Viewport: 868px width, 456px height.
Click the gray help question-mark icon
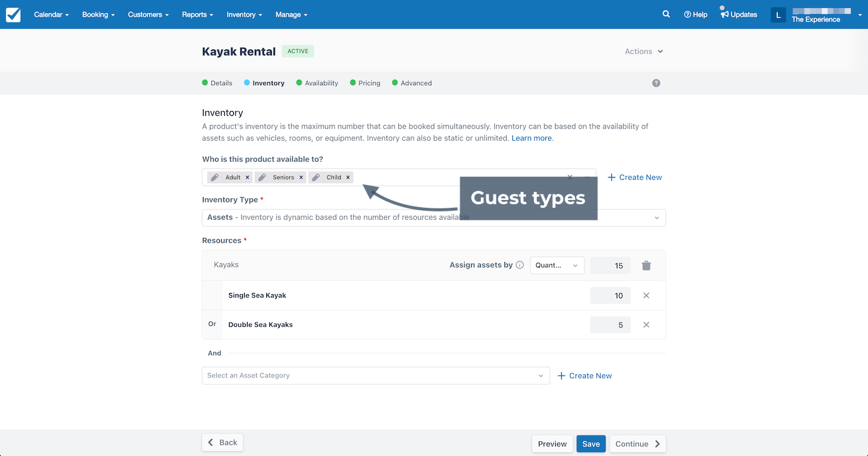[x=656, y=83]
